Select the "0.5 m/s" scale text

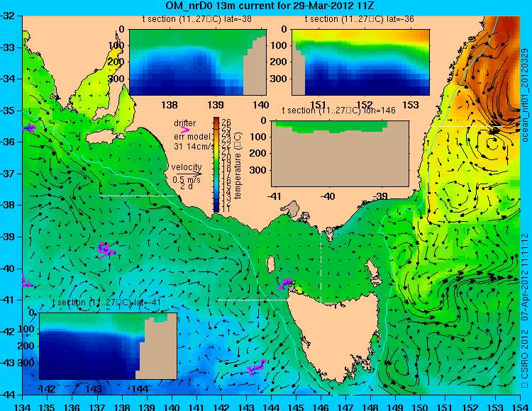click(x=187, y=180)
